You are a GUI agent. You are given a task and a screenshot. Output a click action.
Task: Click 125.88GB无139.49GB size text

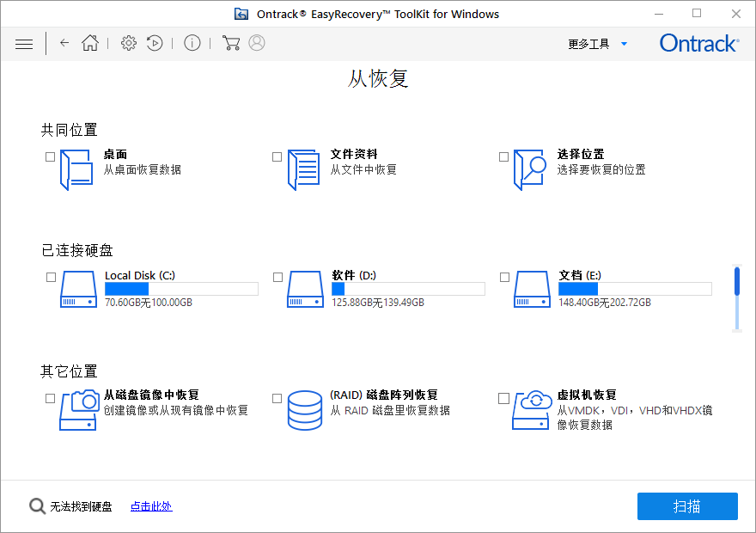(378, 303)
